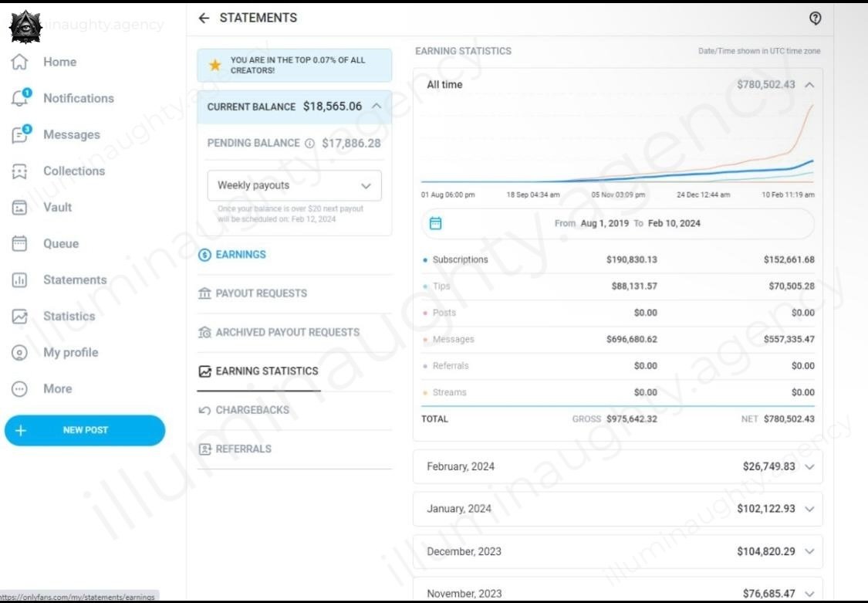The height and width of the screenshot is (603, 868).
Task: Click the earnings line chart
Action: click(x=617, y=143)
